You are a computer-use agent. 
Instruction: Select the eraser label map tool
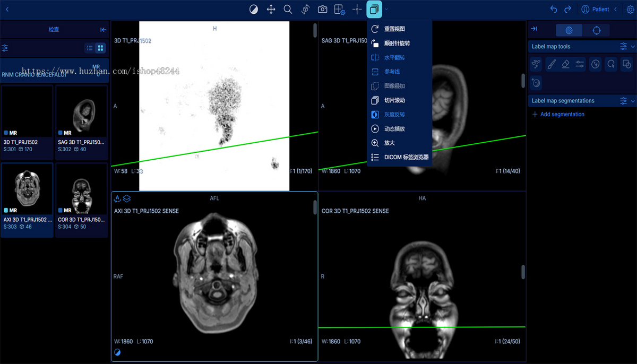coord(565,64)
